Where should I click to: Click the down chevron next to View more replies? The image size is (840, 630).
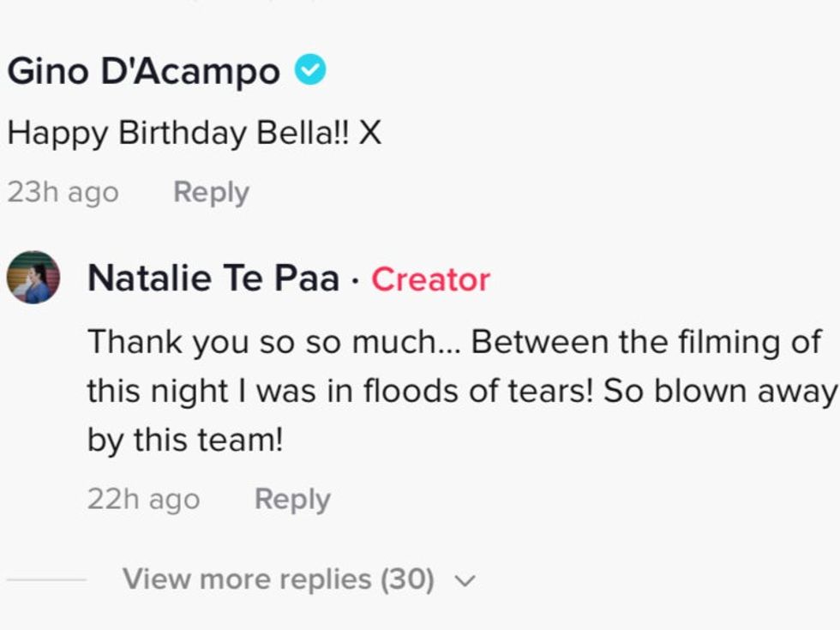[465, 581]
